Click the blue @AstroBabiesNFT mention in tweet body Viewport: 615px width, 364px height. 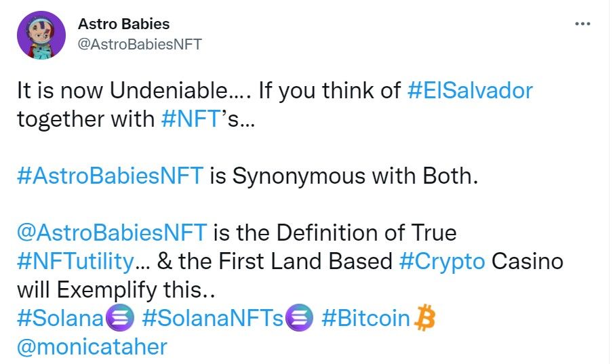112,233
